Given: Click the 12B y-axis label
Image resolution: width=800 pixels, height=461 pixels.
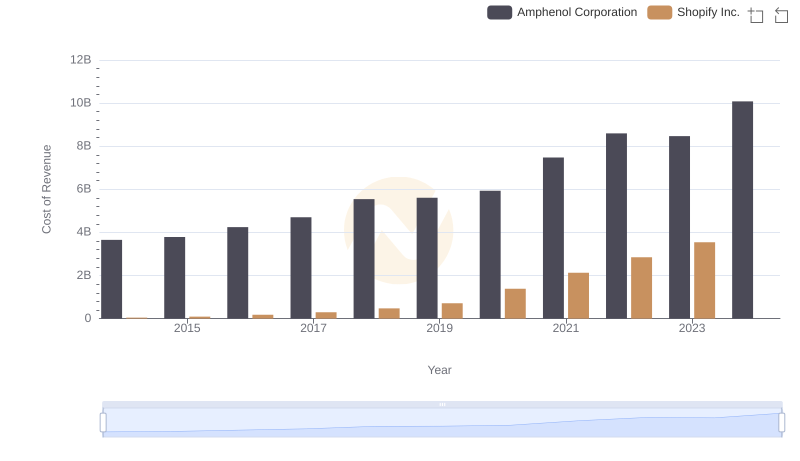Looking at the screenshot, I should click(x=81, y=60).
